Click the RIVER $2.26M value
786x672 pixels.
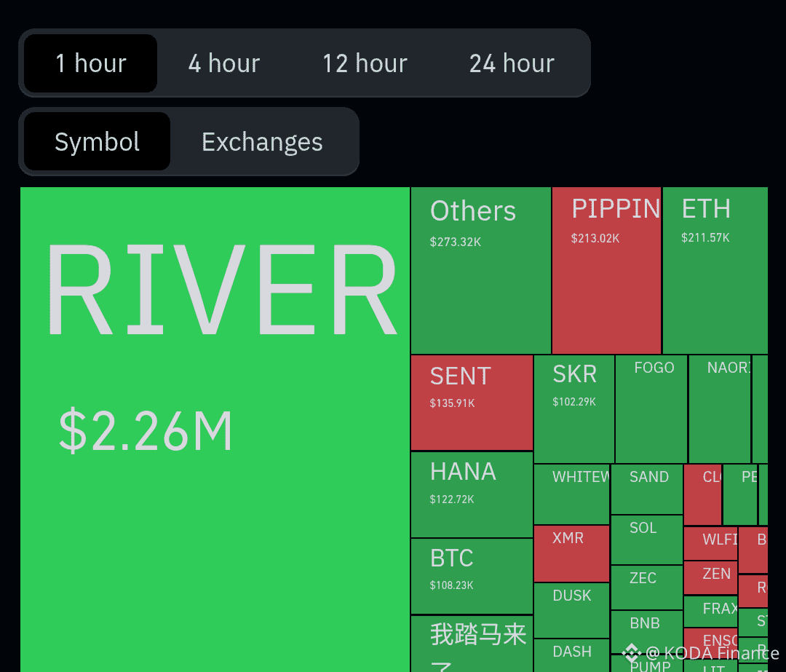(x=146, y=431)
